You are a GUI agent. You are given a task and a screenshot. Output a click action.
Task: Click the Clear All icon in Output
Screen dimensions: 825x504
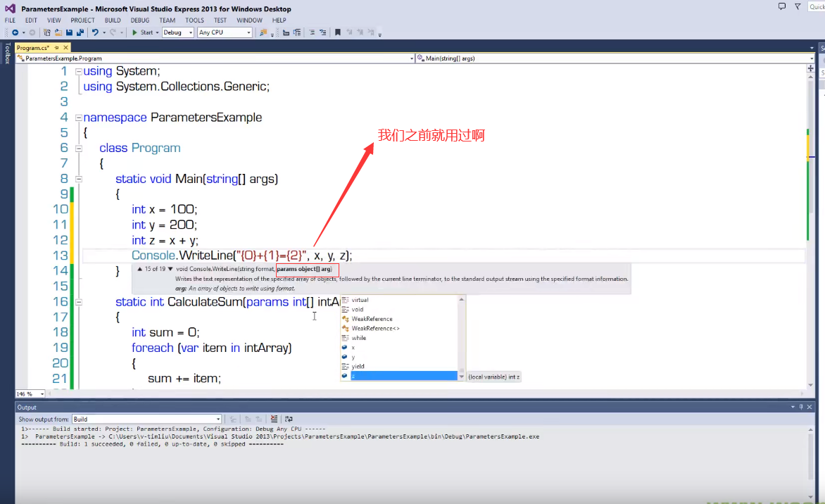[274, 420]
